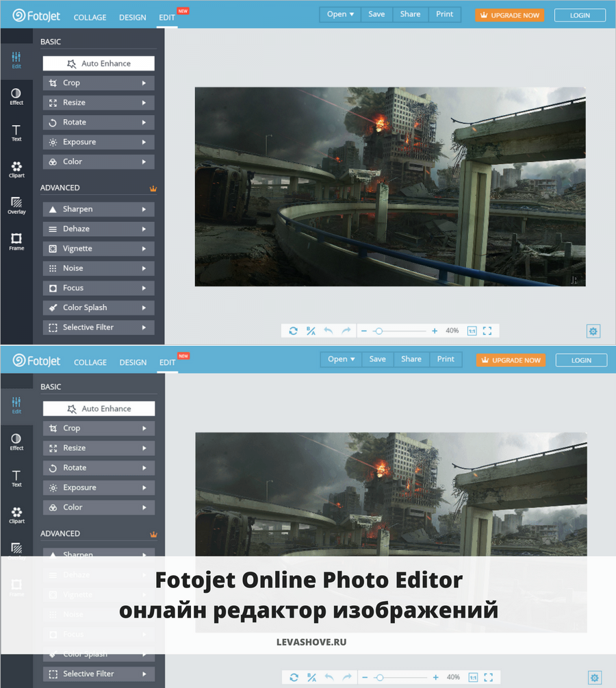Image resolution: width=616 pixels, height=688 pixels.
Task: Zoom in with plus icon in upper toolbar
Action: [x=435, y=331]
